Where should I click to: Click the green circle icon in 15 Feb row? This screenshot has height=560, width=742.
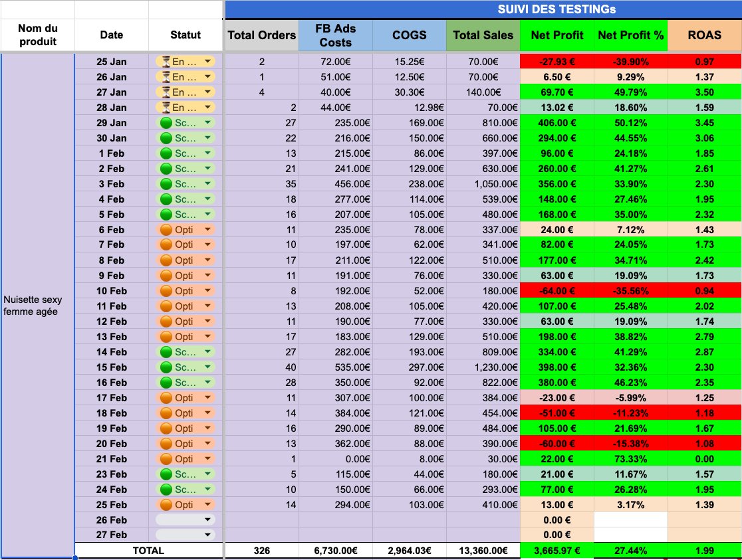click(x=166, y=367)
